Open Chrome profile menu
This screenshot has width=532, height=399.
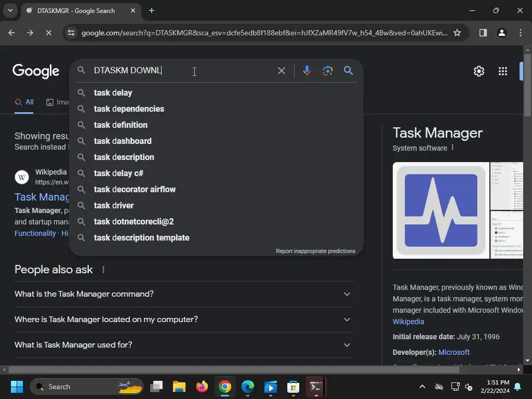coord(501,33)
